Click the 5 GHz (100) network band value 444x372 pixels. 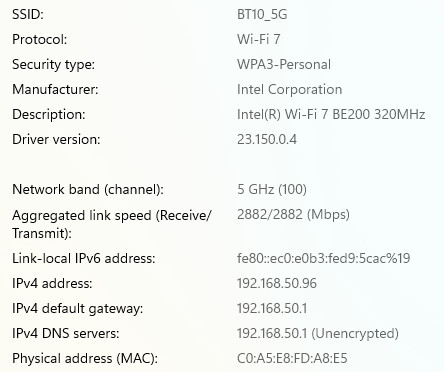coord(272,189)
